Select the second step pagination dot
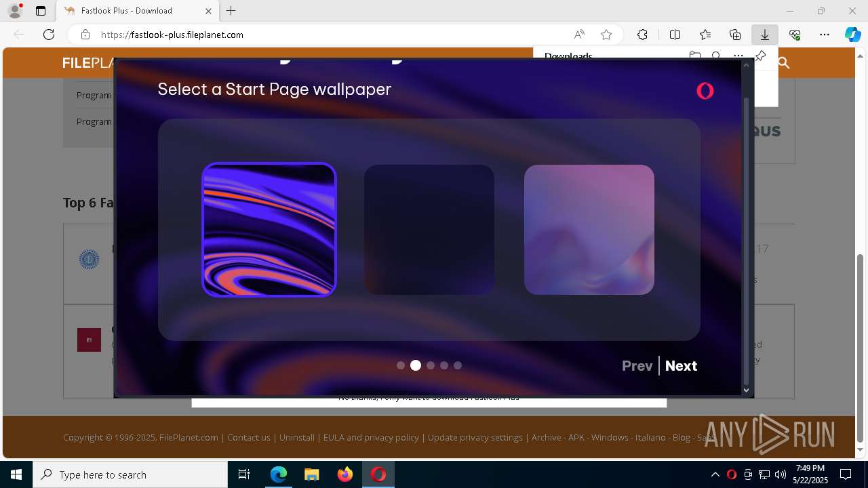This screenshot has width=868, height=488. pos(416,365)
